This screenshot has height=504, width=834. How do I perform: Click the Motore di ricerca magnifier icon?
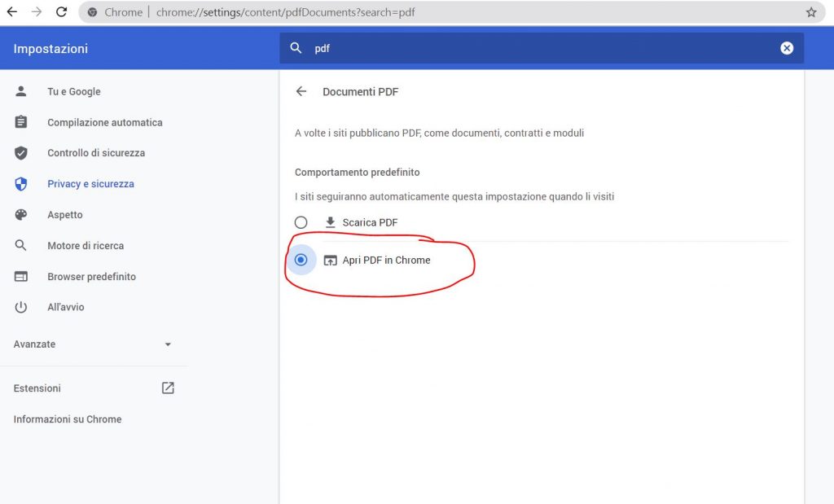coord(21,245)
